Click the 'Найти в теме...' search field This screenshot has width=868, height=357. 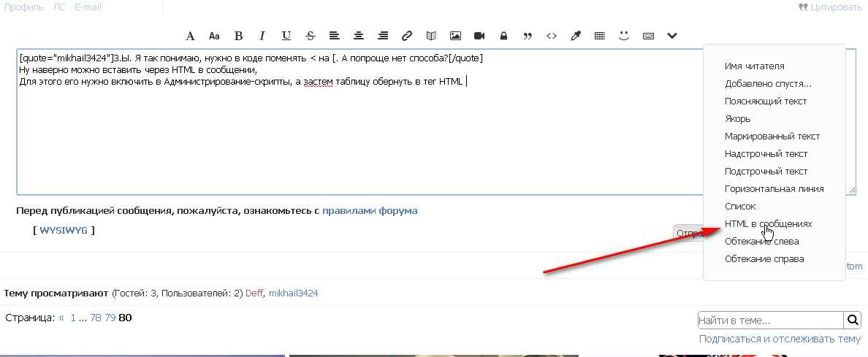771,320
